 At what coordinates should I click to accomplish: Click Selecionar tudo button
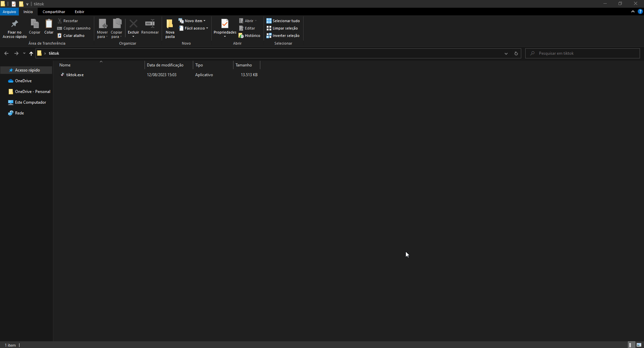tap(283, 21)
